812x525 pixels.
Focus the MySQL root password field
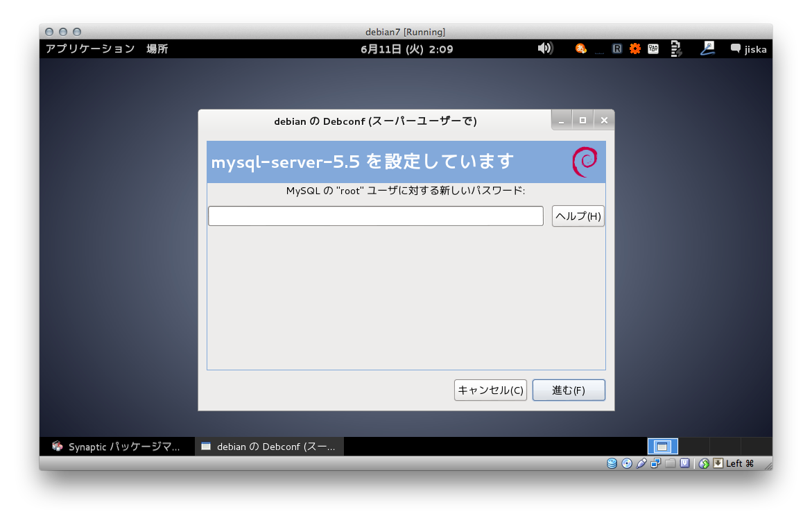(x=375, y=216)
